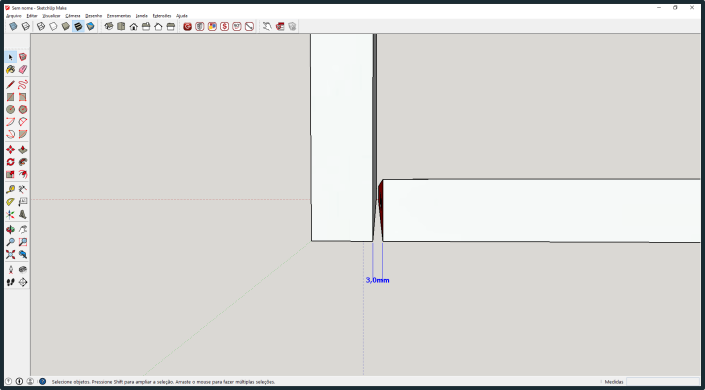Viewport: 705px width, 390px height.
Task: Click the Medidas input box
Action: pyautogui.click(x=663, y=381)
